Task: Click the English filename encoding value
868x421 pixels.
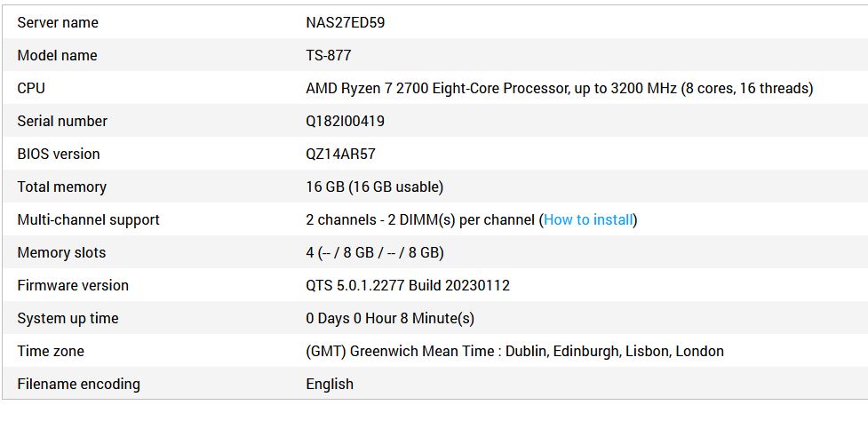Action: coord(330,384)
